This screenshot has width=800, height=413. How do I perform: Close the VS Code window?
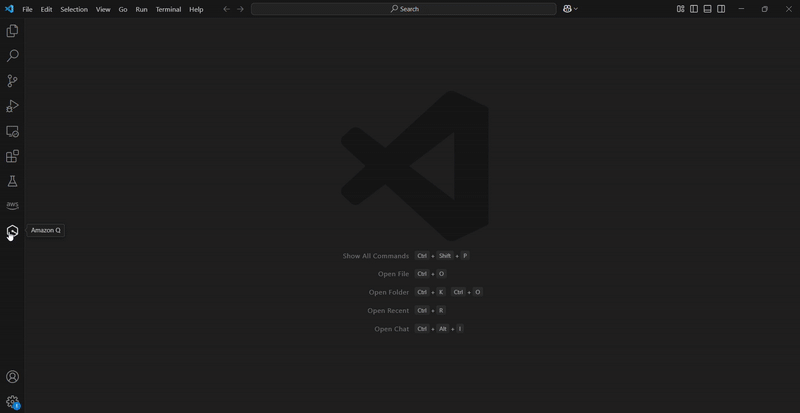[x=788, y=9]
